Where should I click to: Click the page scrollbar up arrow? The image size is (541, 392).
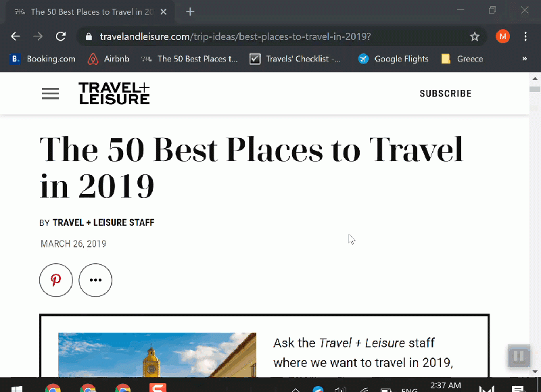pyautogui.click(x=535, y=78)
